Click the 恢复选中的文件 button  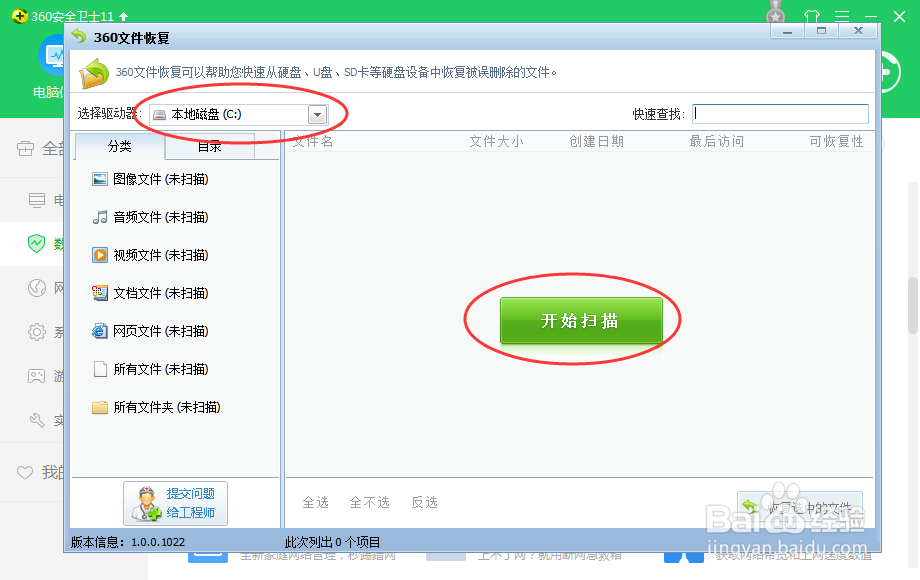point(800,507)
